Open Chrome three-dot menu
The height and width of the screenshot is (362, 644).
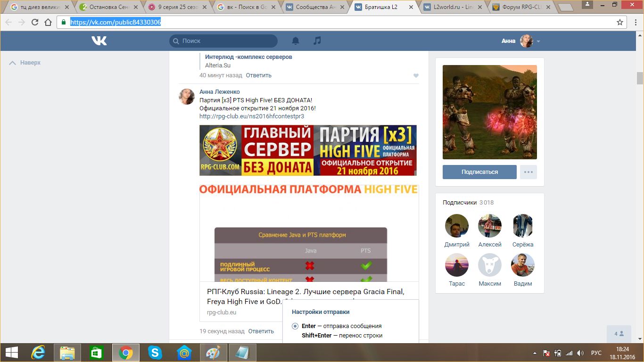pos(635,22)
